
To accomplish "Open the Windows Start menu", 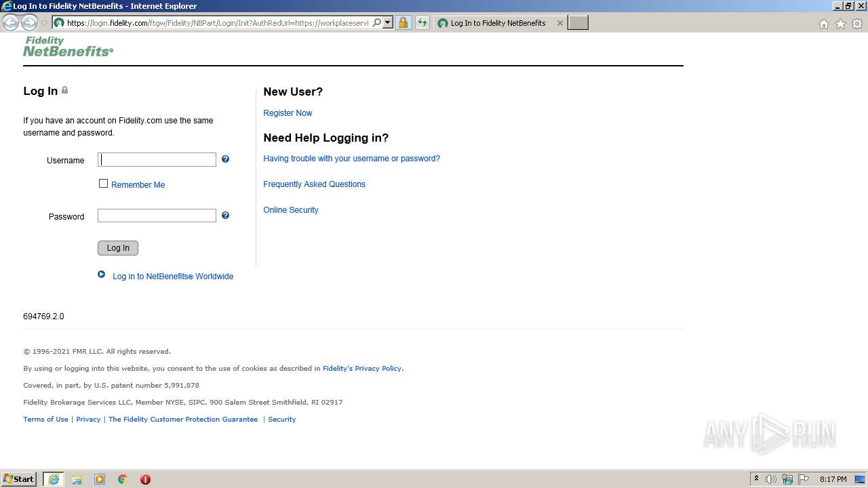I will pyautogui.click(x=19, y=479).
